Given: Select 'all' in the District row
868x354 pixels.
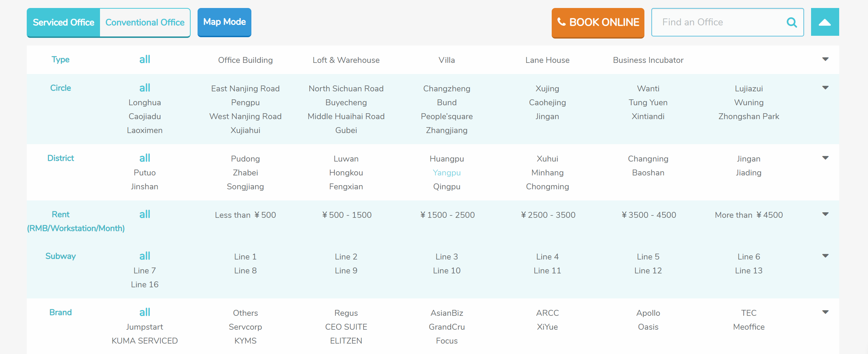Looking at the screenshot, I should click(145, 158).
